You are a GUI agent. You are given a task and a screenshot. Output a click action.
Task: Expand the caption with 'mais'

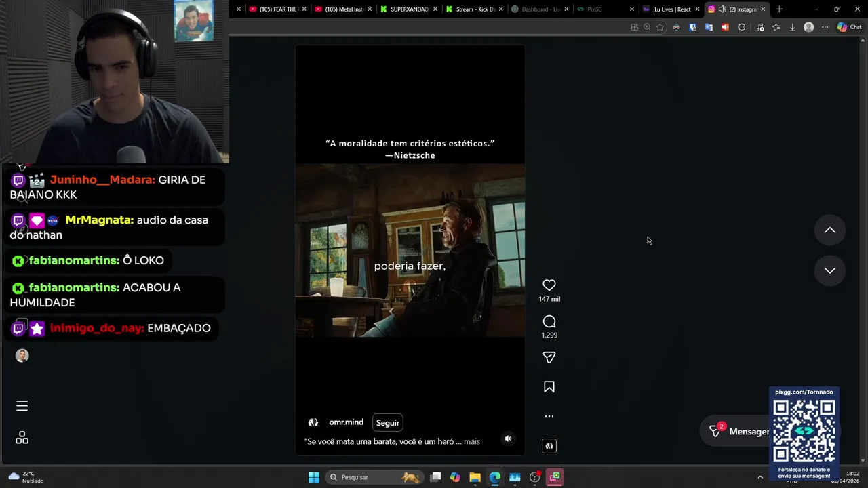[x=472, y=441]
